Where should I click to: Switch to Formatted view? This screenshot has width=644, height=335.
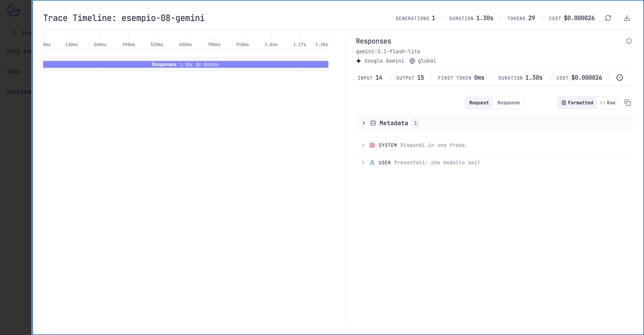(x=577, y=103)
